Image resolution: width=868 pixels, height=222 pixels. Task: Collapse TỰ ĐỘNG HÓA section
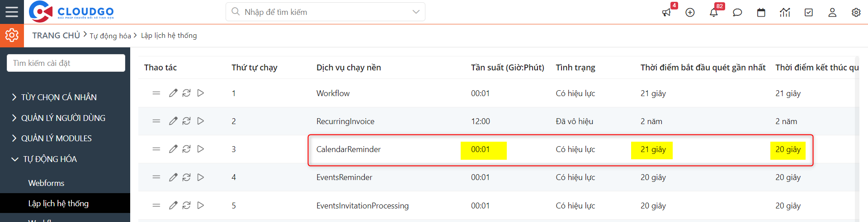click(x=50, y=159)
